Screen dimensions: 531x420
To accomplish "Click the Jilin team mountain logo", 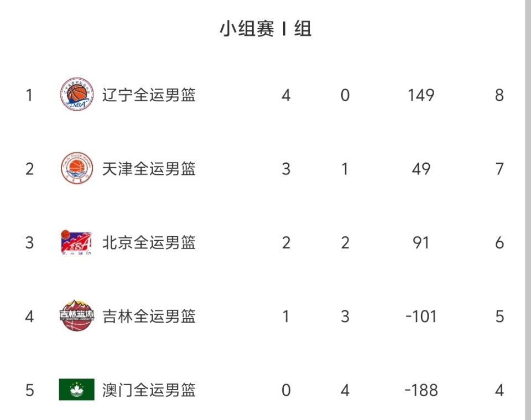I will pos(76,316).
